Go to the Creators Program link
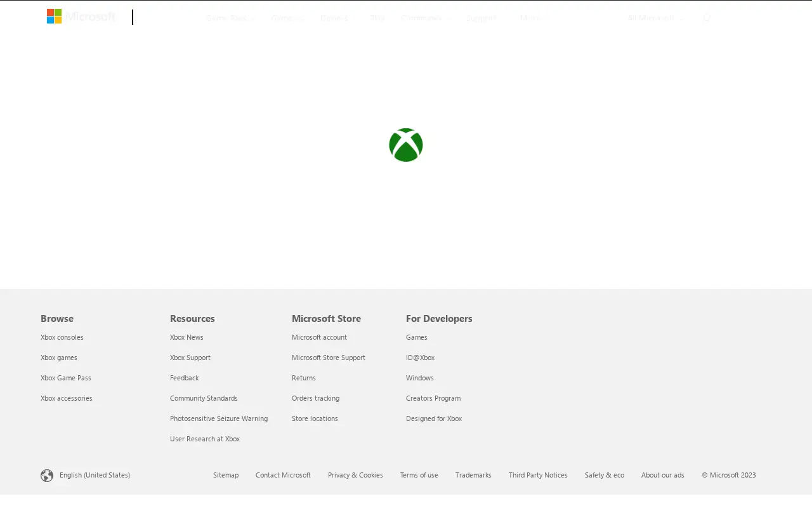The width and height of the screenshot is (812, 508). [x=433, y=398]
